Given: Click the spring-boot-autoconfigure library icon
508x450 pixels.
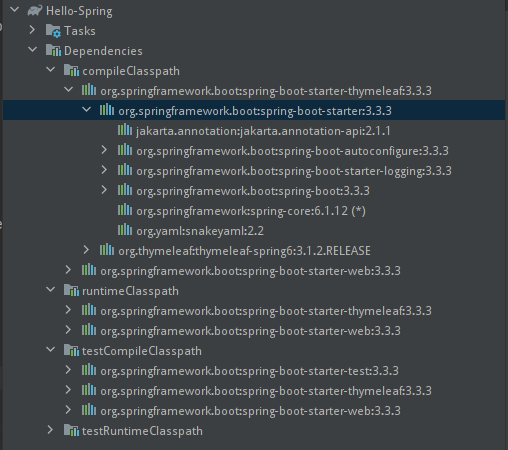Looking at the screenshot, I should 125,150.
